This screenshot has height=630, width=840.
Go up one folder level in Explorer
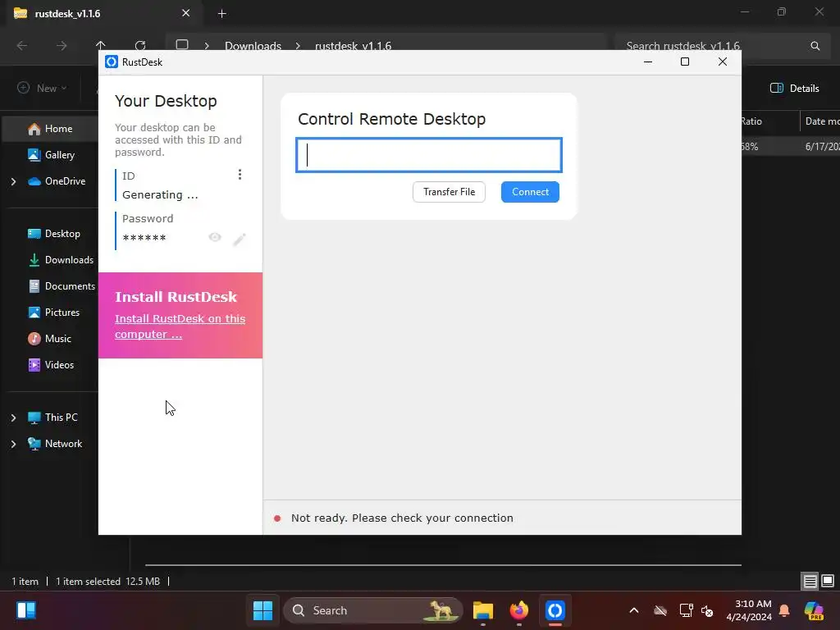click(101, 45)
